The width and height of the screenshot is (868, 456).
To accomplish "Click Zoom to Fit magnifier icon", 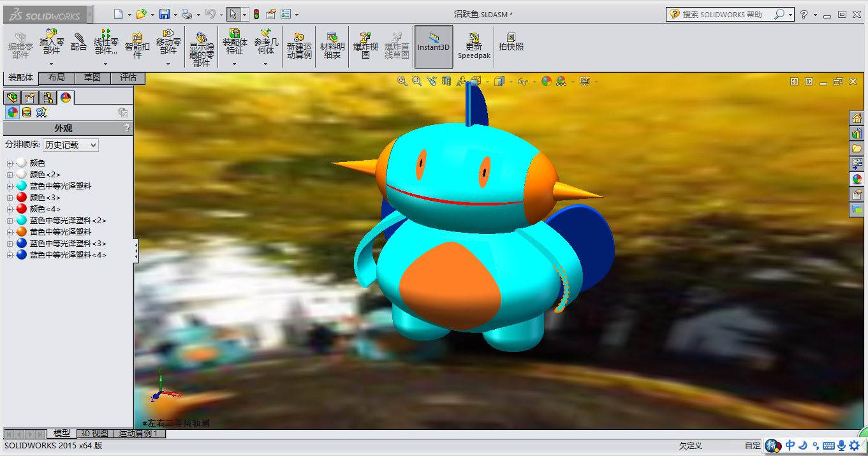I will [x=402, y=81].
